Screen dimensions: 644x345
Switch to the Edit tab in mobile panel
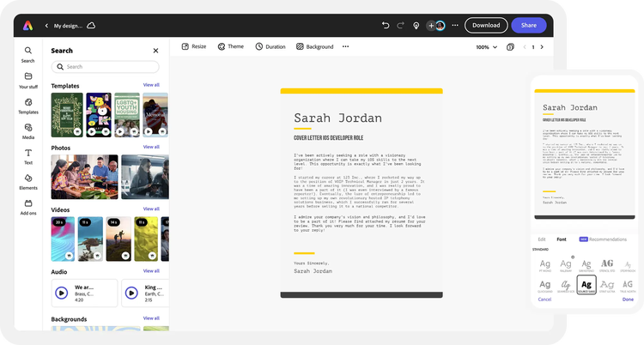(542, 239)
